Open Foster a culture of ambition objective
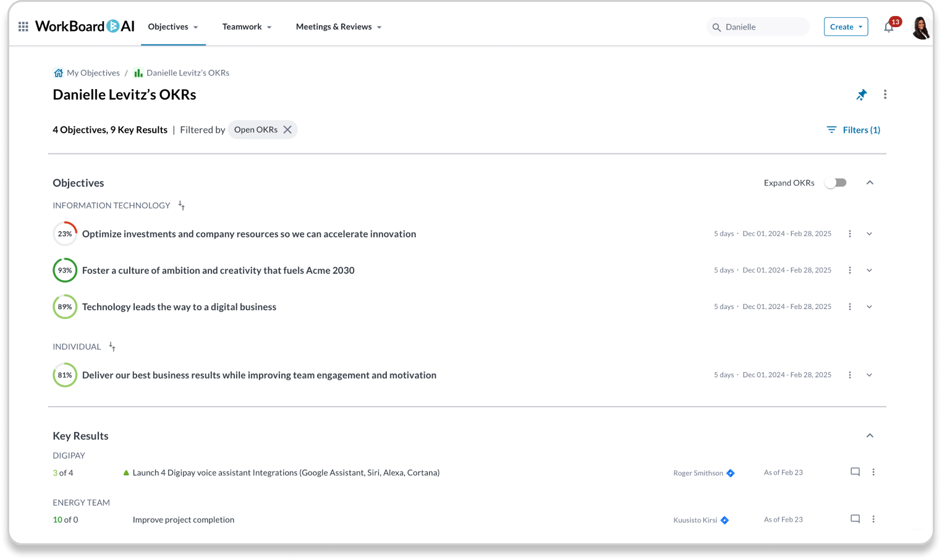Screen dimensions: 942x560 pos(218,270)
